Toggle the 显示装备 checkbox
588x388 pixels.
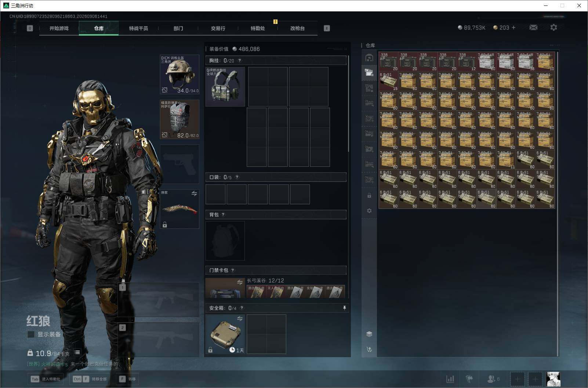pyautogui.click(x=31, y=334)
